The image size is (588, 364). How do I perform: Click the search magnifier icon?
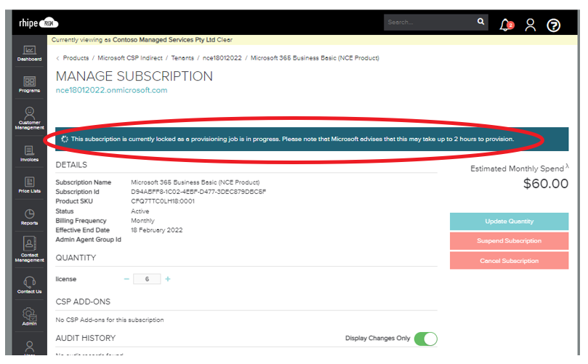point(480,22)
